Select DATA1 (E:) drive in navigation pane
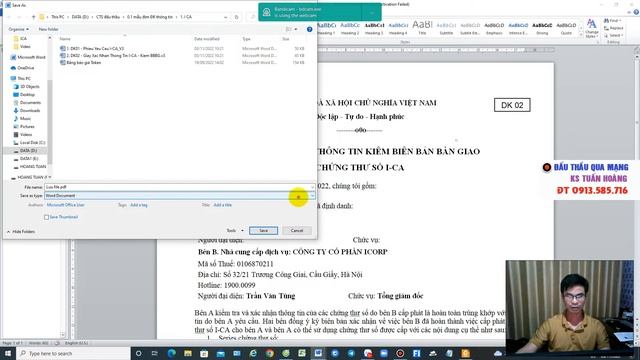 29,158
